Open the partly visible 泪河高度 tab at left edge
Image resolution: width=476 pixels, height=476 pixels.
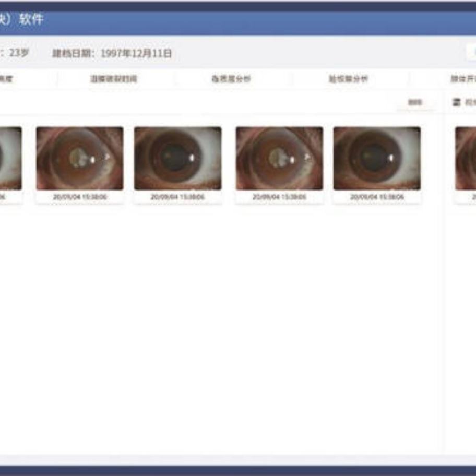click(x=6, y=79)
